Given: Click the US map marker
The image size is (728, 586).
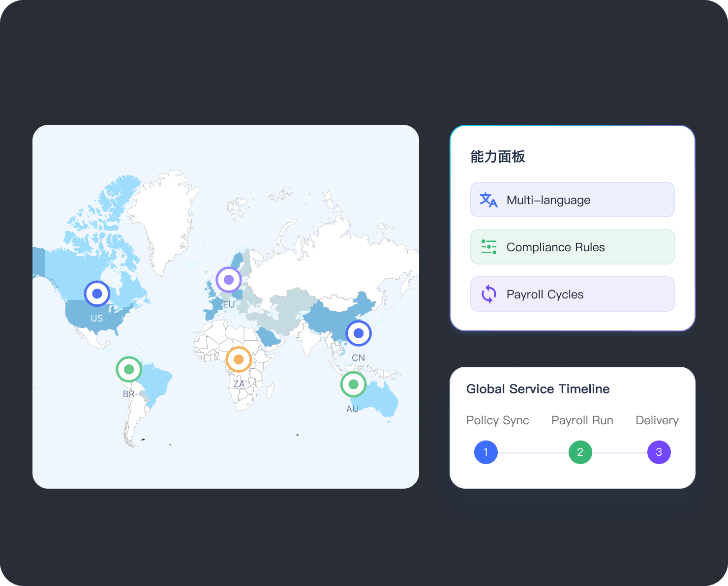Looking at the screenshot, I should [97, 293].
